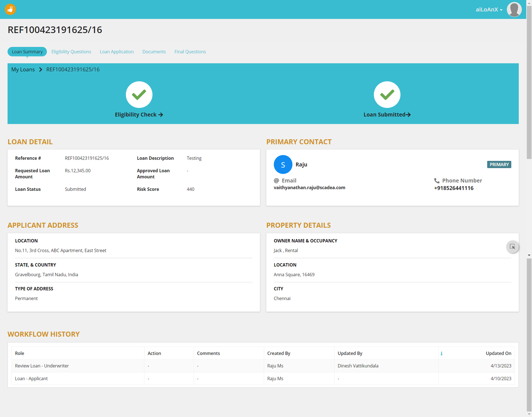Open the user profile avatar
This screenshot has height=417, width=532.
514,10
